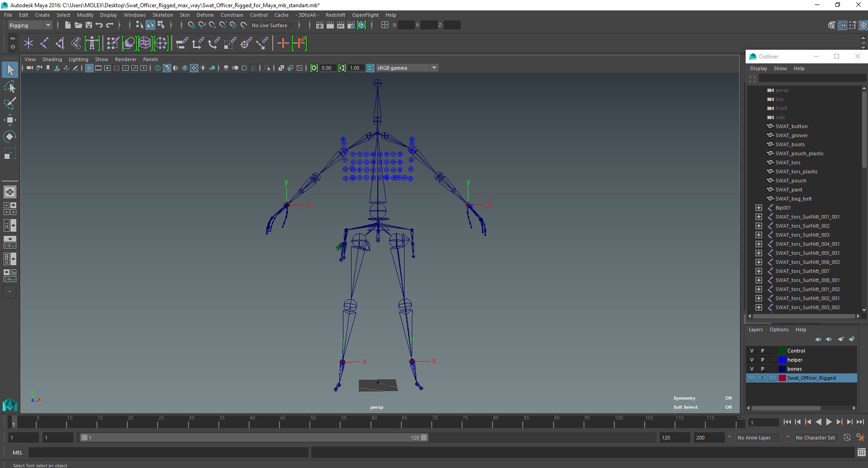Toggle visibility V of the Control layer
Image resolution: width=868 pixels, height=468 pixels.
[x=752, y=351]
